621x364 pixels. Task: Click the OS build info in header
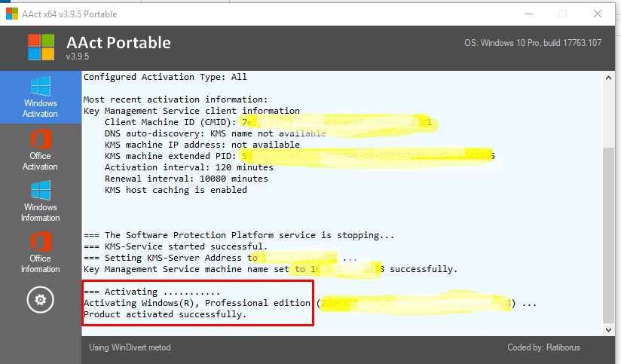pyautogui.click(x=533, y=43)
